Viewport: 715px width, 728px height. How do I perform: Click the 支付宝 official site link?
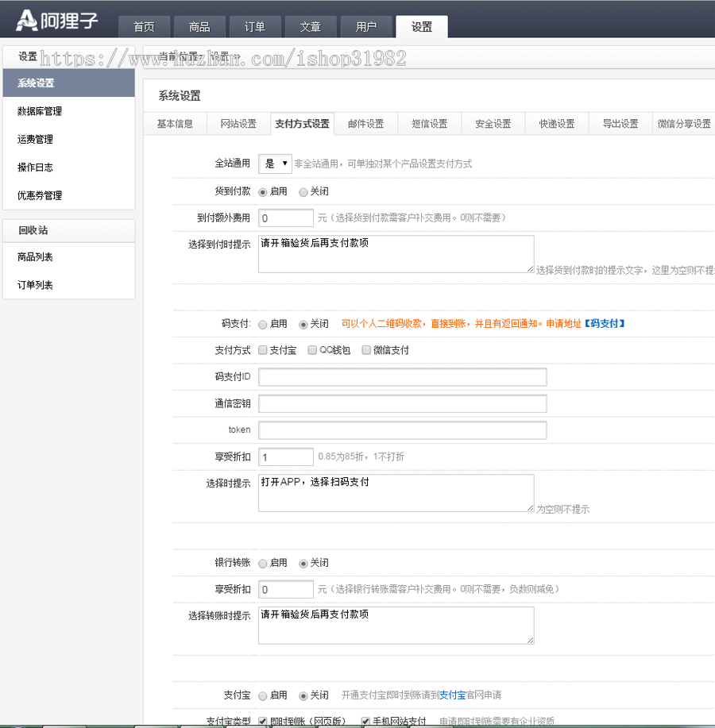(x=453, y=695)
